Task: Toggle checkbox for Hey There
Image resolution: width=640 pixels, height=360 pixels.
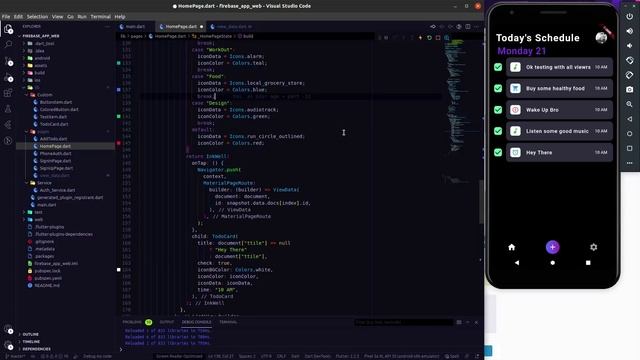Action: 498,152
